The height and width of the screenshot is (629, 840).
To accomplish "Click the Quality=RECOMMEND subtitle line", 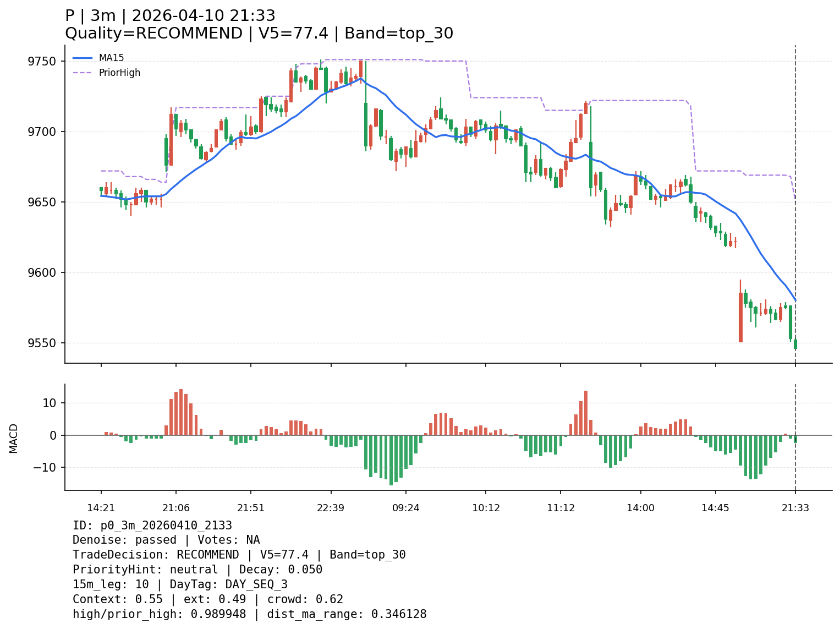I will [259, 34].
